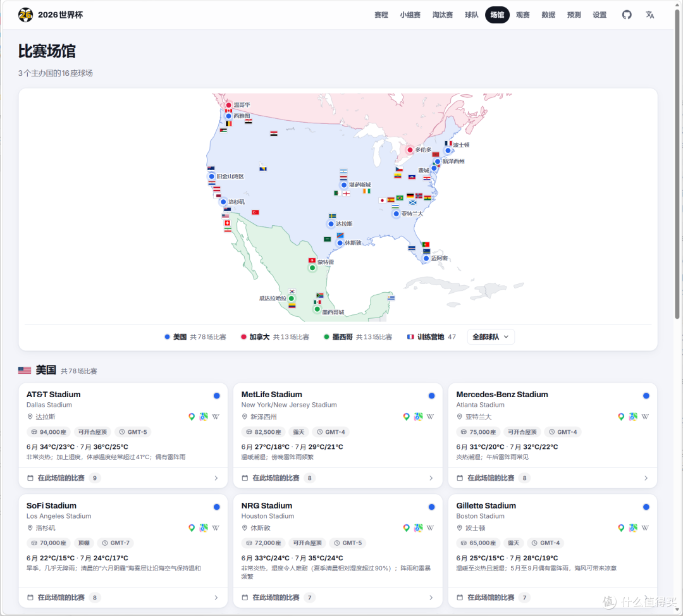
Task: Click the blue dot on AT&T Stadium card
Action: click(216, 396)
